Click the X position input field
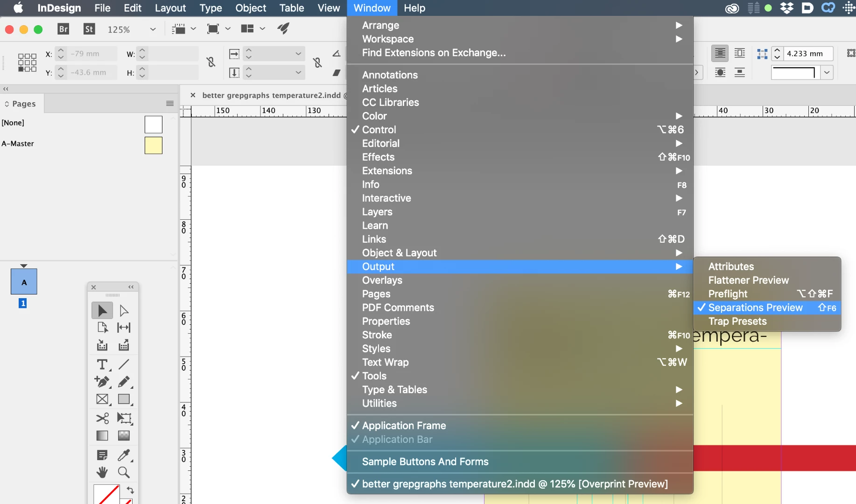Screen dimensions: 856x504 [93, 54]
